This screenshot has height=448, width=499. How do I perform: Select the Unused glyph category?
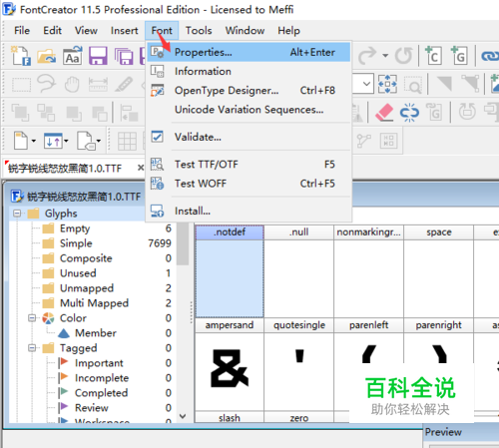pyautogui.click(x=78, y=273)
